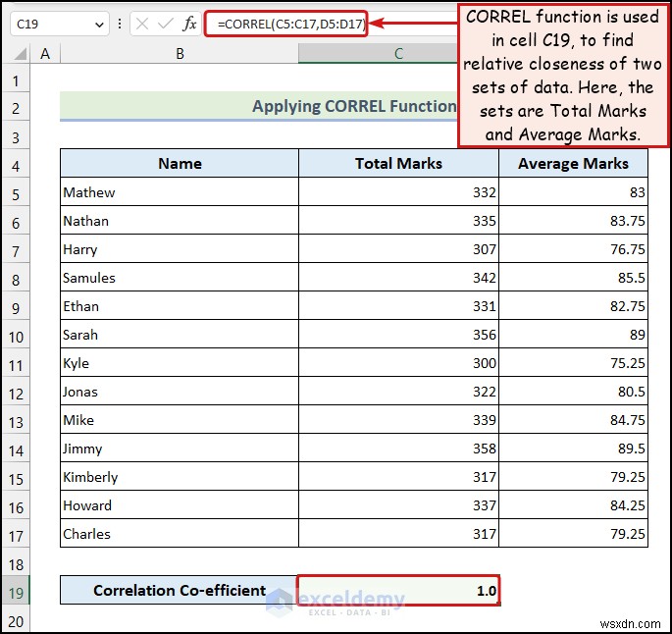Image resolution: width=672 pixels, height=634 pixels.
Task: Click the cell containing Charles
Action: click(180, 534)
